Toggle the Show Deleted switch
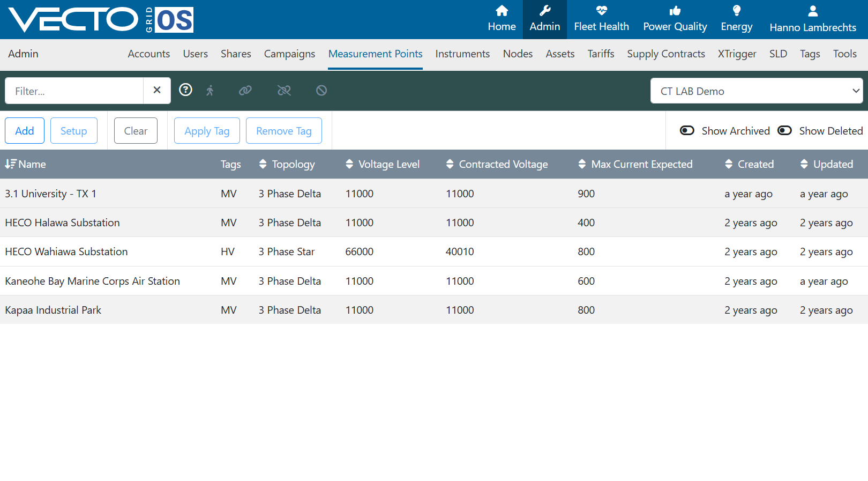Image resolution: width=868 pixels, height=481 pixels. pyautogui.click(x=784, y=130)
